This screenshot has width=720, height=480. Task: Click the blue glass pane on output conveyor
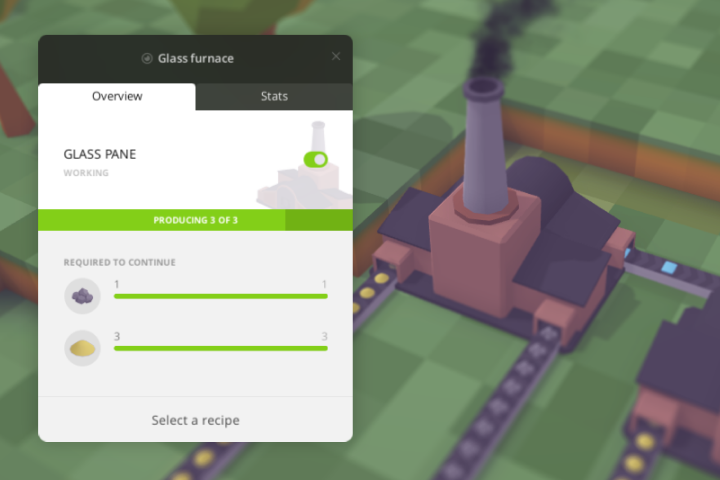pos(669,267)
